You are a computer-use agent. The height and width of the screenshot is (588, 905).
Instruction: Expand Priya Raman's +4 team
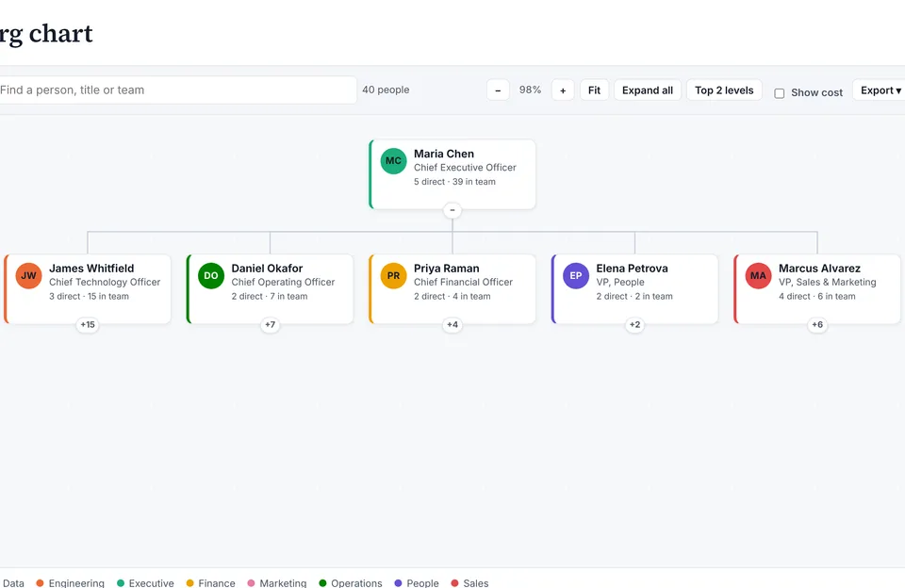[452, 324]
